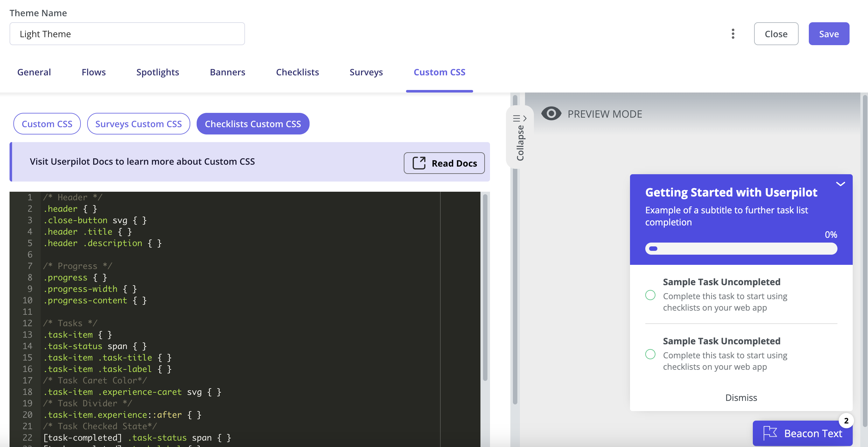The image size is (868, 447).
Task: Click the beacon badge showing 2
Action: (846, 421)
